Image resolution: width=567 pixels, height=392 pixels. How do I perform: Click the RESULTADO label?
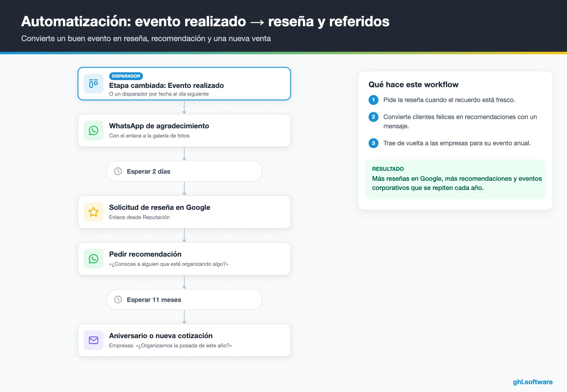click(x=388, y=169)
